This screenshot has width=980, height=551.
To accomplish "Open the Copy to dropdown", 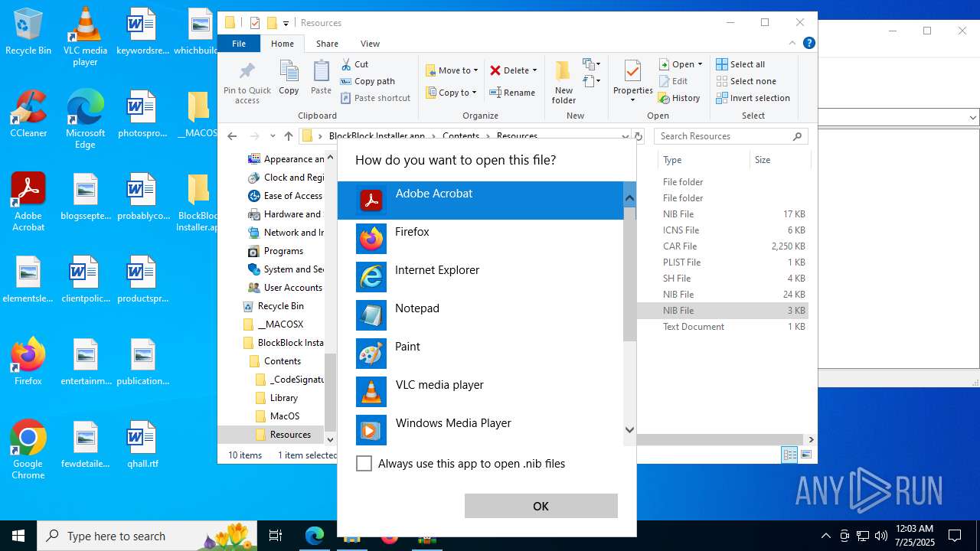I will click(452, 93).
